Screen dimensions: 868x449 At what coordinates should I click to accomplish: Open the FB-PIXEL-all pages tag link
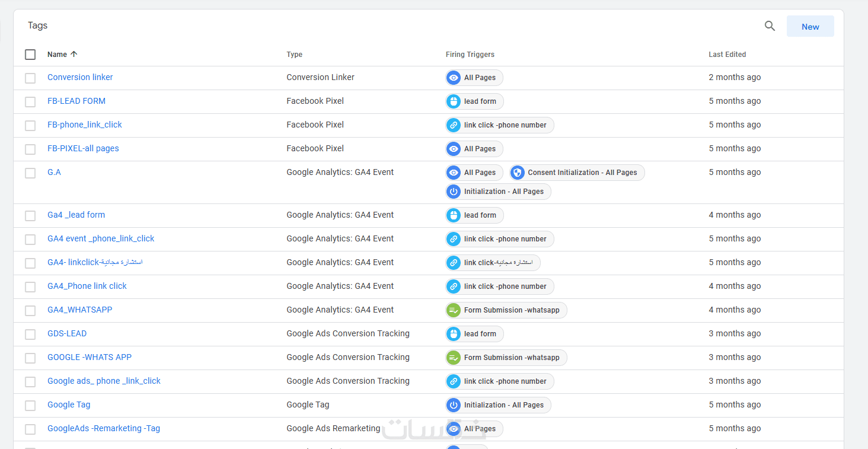point(83,148)
